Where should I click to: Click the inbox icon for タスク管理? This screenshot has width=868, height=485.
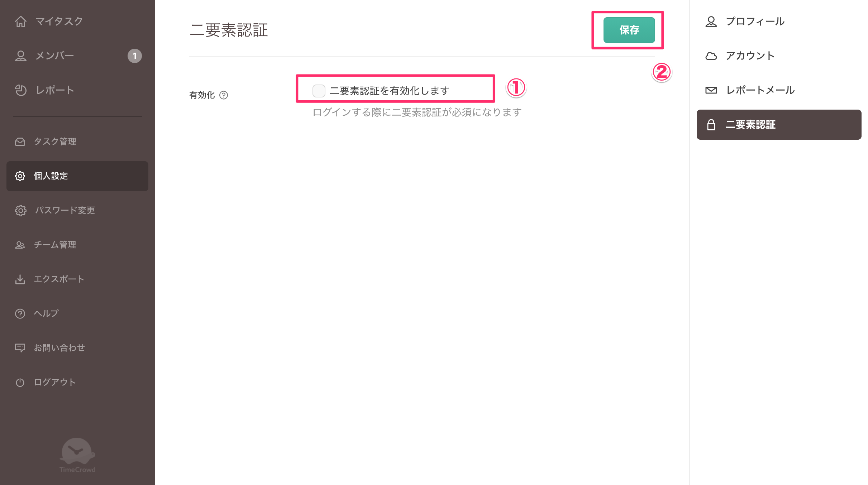click(x=20, y=142)
